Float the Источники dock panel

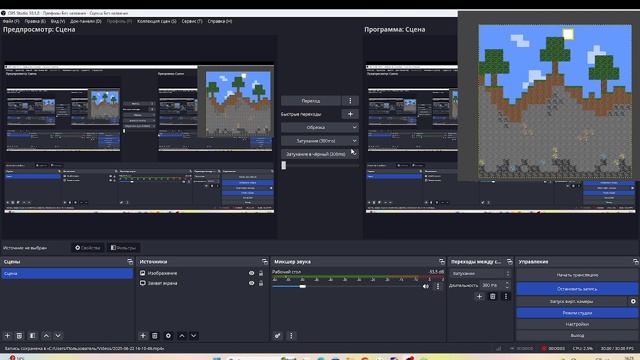(x=265, y=262)
